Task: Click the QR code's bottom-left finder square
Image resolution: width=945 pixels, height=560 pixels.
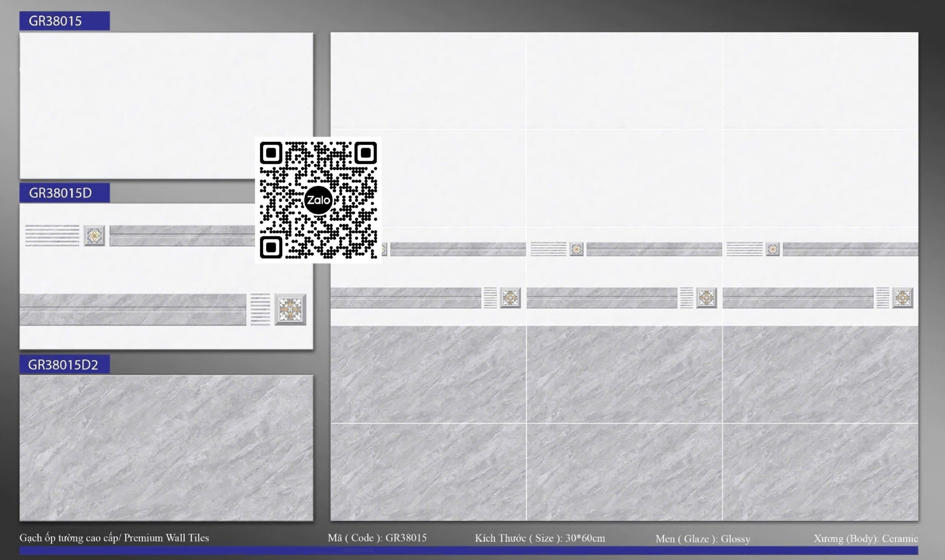Action: 271,247
